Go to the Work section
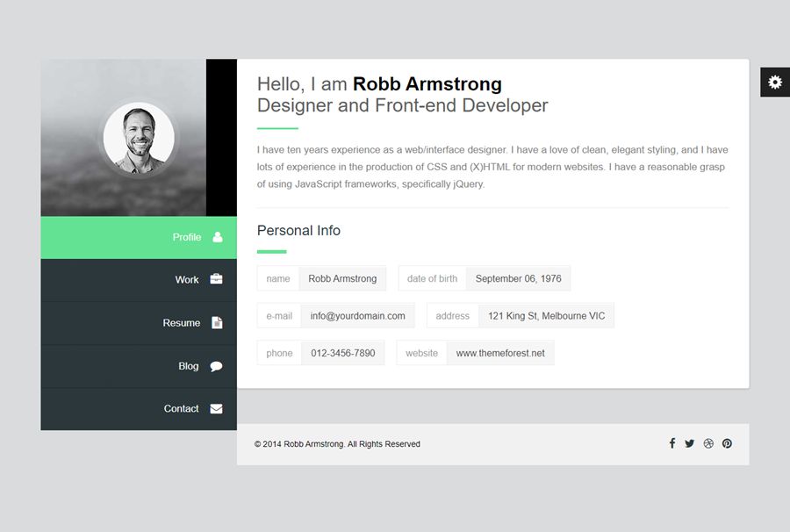This screenshot has height=532, width=790. click(186, 279)
